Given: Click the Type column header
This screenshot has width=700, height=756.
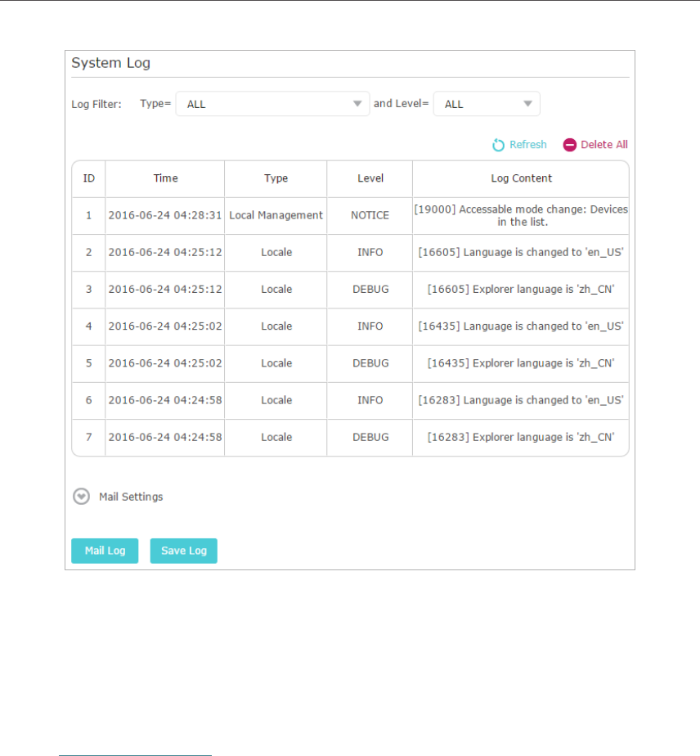Looking at the screenshot, I should pyautogui.click(x=276, y=178).
